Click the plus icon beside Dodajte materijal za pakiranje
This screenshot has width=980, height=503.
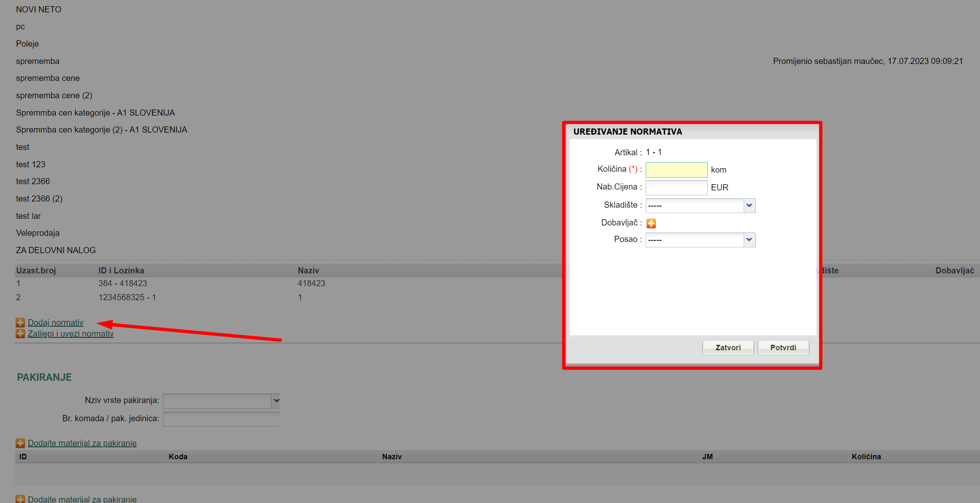[20, 443]
